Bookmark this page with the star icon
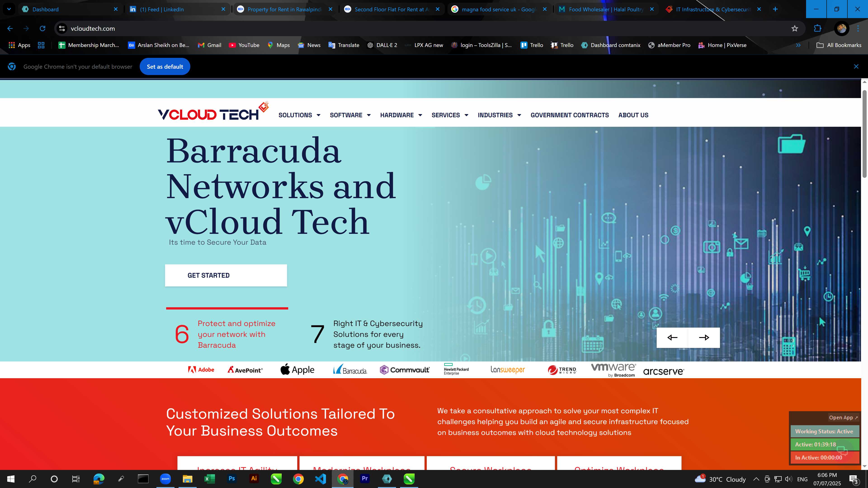 tap(795, 29)
